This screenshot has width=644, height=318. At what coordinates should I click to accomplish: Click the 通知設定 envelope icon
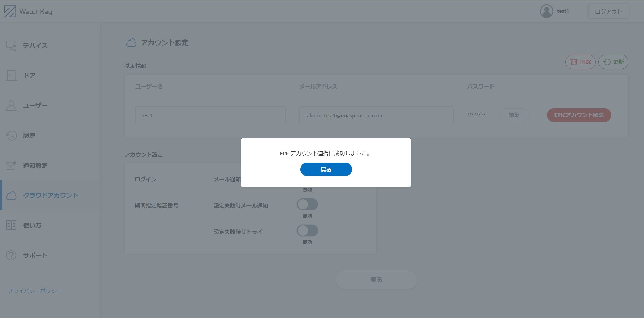[x=11, y=165]
